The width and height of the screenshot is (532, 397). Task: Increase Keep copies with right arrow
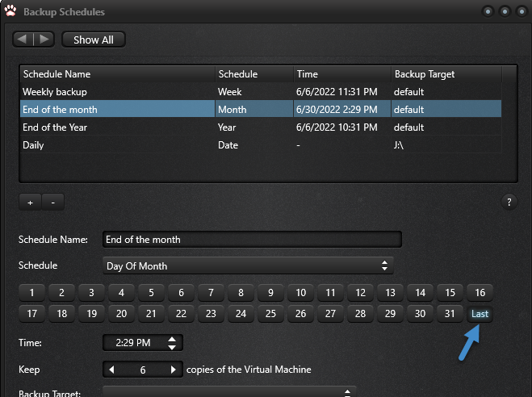pyautogui.click(x=174, y=370)
